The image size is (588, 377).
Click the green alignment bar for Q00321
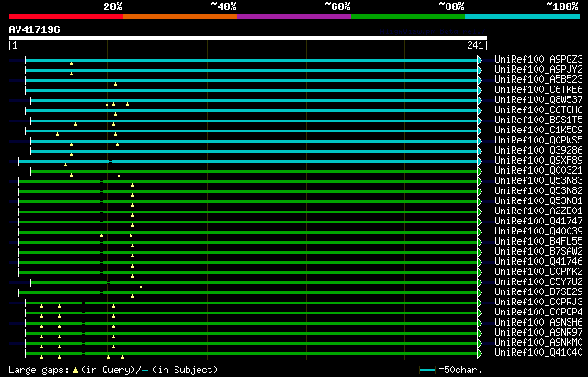tap(254, 171)
